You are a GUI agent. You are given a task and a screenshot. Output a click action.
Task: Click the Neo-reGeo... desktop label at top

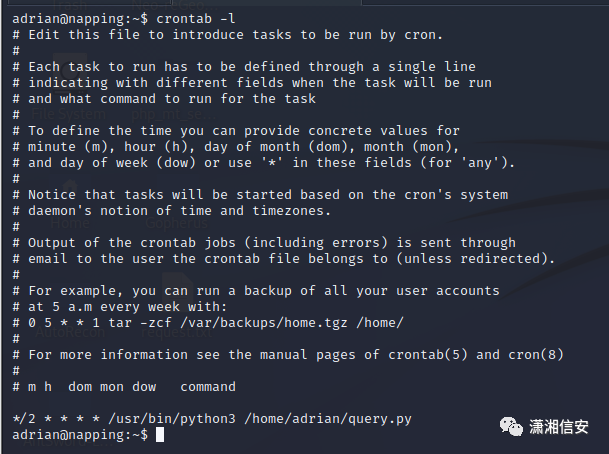pos(173,5)
